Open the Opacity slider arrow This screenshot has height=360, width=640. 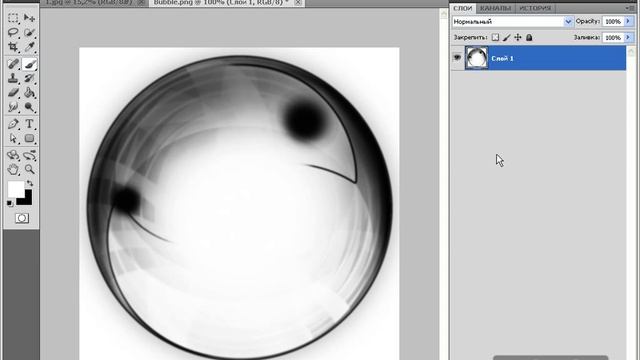click(x=628, y=22)
